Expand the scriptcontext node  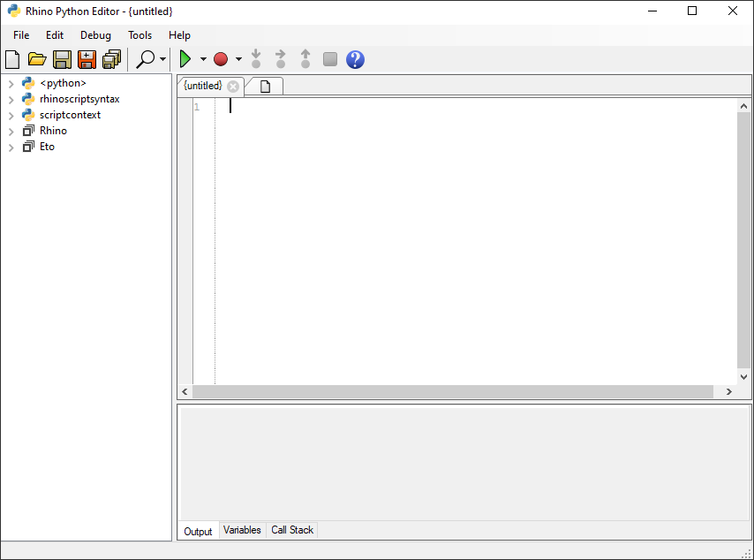tap(11, 116)
